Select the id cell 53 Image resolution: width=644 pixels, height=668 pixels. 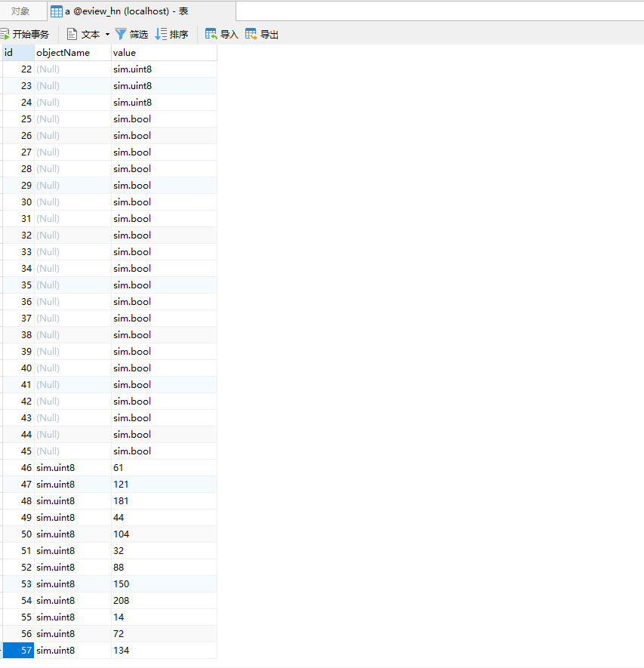pos(18,584)
